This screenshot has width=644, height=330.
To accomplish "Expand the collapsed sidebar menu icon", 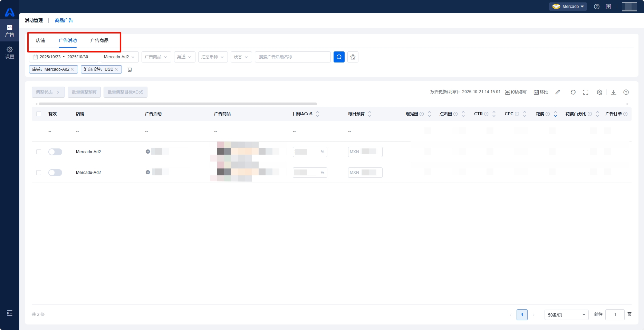I will pyautogui.click(x=10, y=313).
